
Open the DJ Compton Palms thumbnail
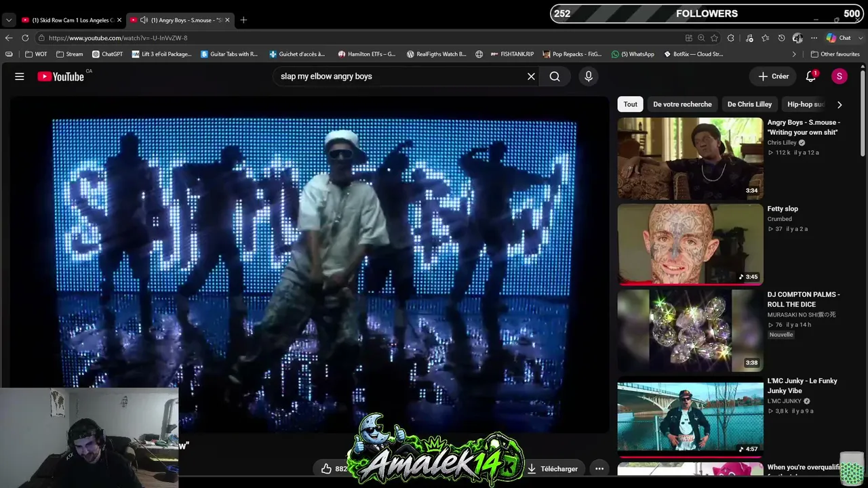690,330
